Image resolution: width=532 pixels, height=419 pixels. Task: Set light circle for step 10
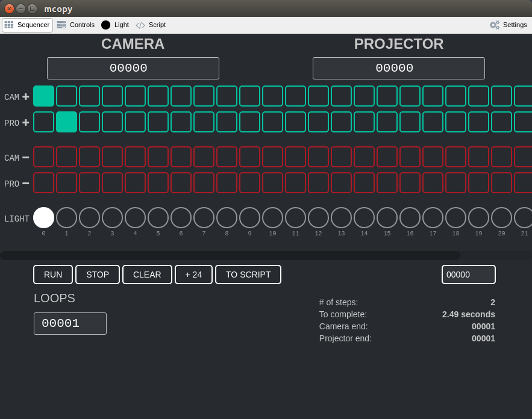[x=273, y=218]
